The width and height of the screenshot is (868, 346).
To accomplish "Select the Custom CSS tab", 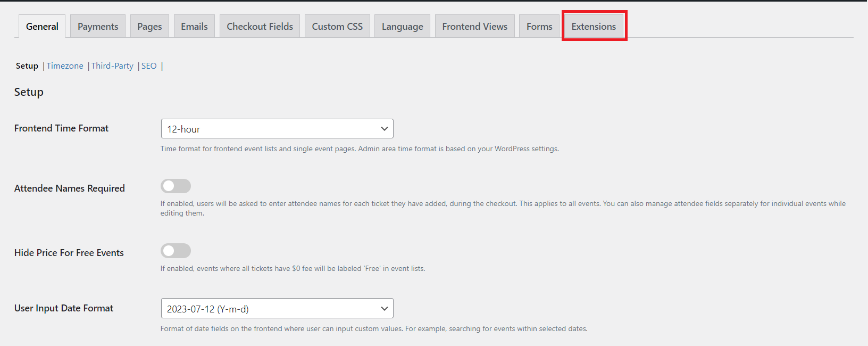I will tap(337, 27).
